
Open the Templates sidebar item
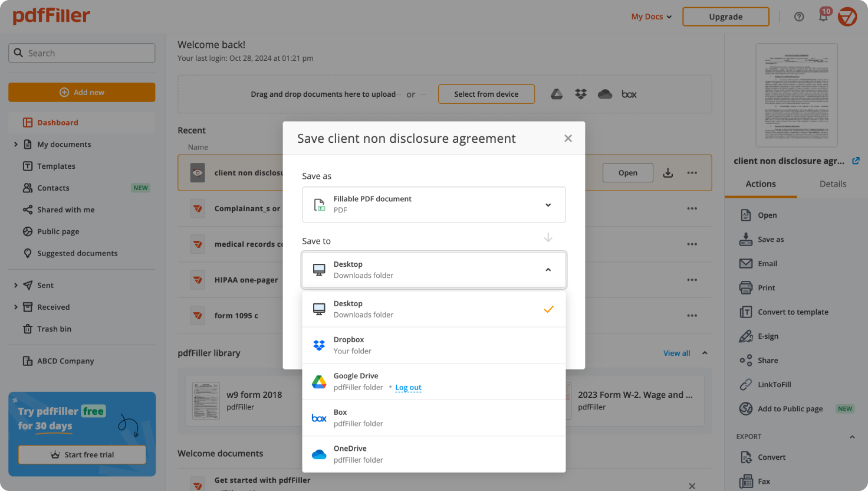coord(56,166)
